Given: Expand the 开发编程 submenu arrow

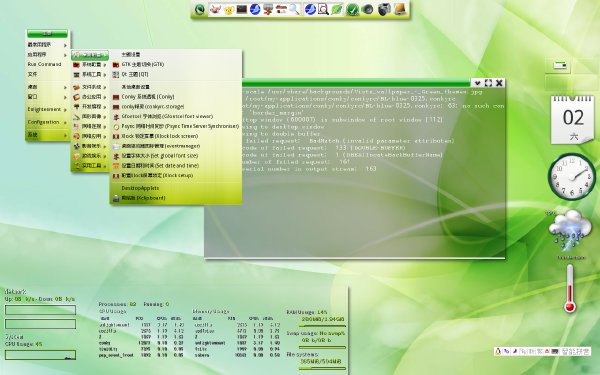Looking at the screenshot, I should pyautogui.click(x=105, y=107).
